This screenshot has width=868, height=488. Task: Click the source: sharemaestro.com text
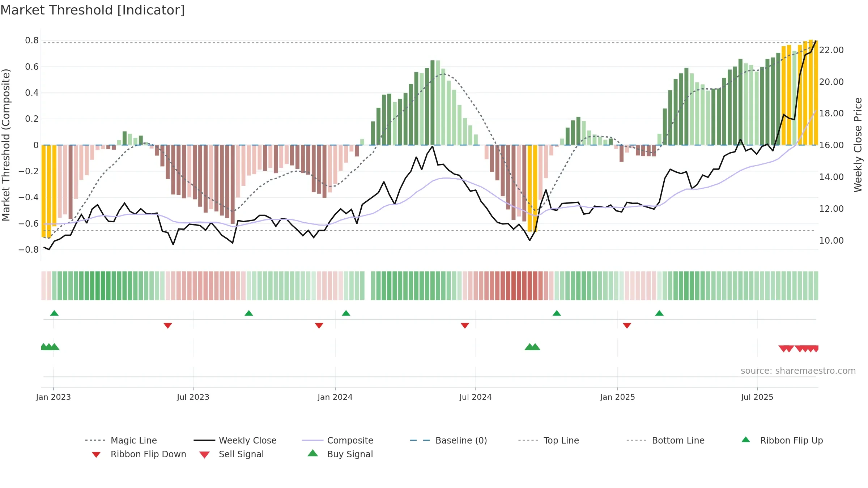(x=798, y=371)
